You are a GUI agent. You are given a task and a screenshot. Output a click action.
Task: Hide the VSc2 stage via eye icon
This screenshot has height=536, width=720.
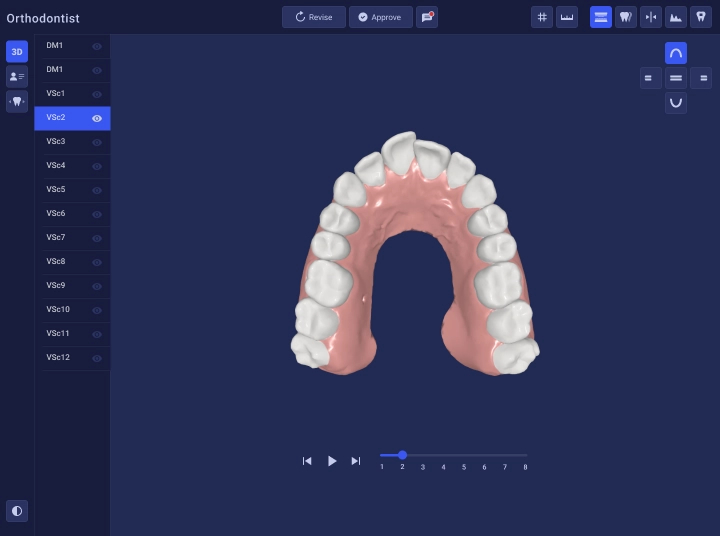click(97, 118)
